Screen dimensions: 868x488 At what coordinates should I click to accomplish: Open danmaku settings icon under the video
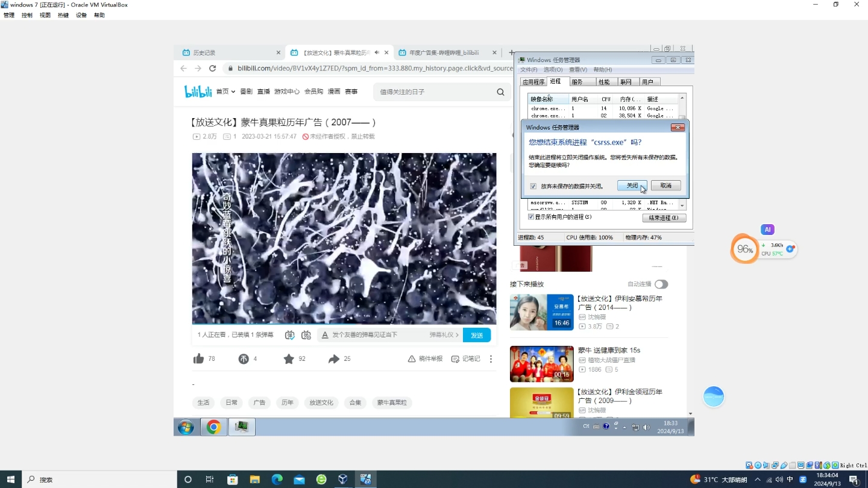306,335
